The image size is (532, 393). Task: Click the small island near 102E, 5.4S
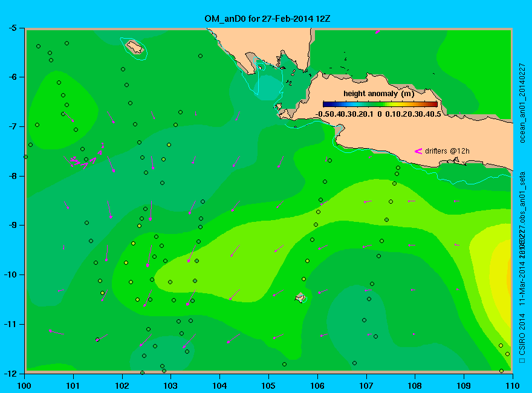point(134,47)
